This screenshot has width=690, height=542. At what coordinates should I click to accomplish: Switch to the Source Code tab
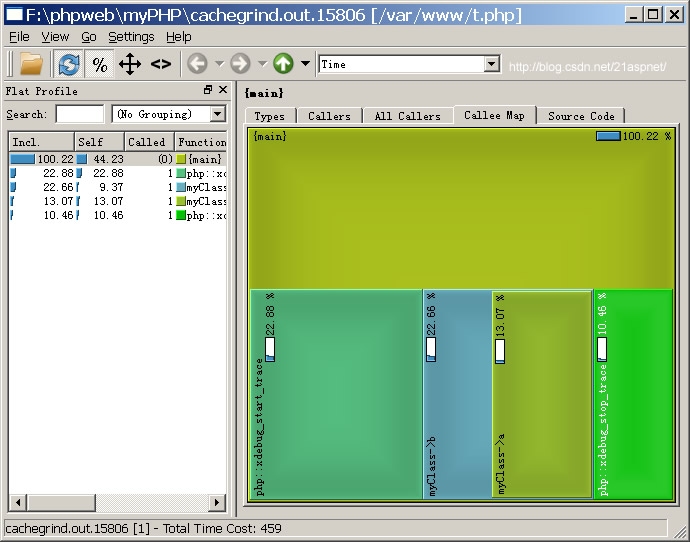580,116
